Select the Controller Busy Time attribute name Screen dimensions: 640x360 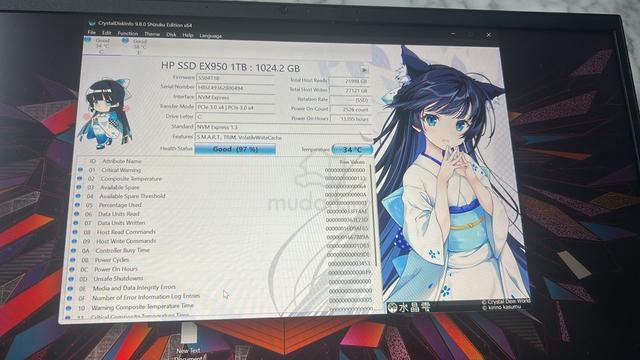122,250
